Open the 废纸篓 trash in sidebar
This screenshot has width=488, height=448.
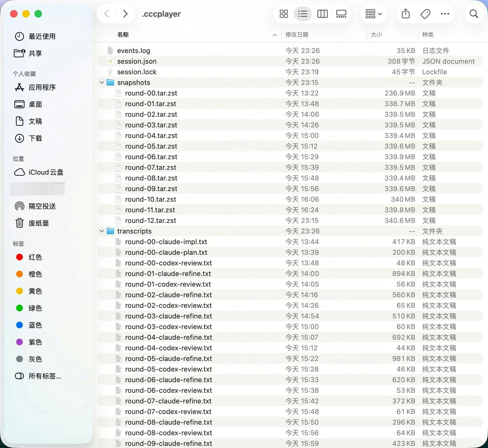(x=39, y=223)
